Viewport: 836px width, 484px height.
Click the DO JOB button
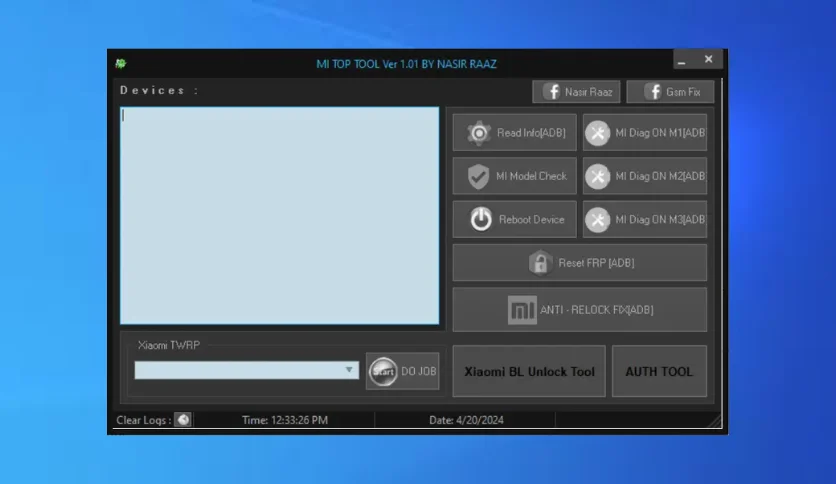pyautogui.click(x=403, y=371)
